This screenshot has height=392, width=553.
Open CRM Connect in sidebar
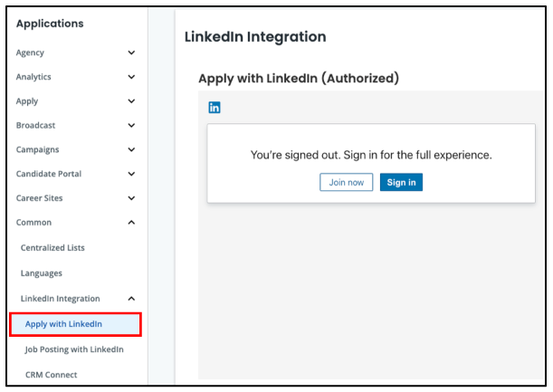coord(52,375)
